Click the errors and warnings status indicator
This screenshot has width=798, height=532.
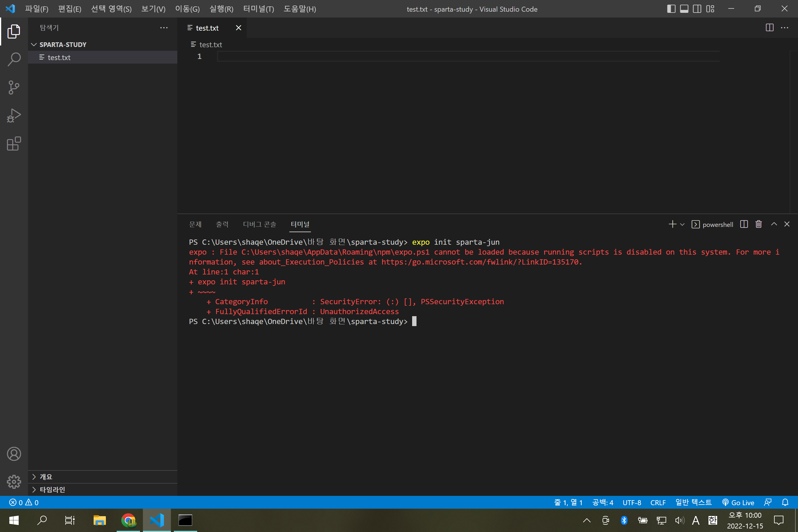(24, 503)
